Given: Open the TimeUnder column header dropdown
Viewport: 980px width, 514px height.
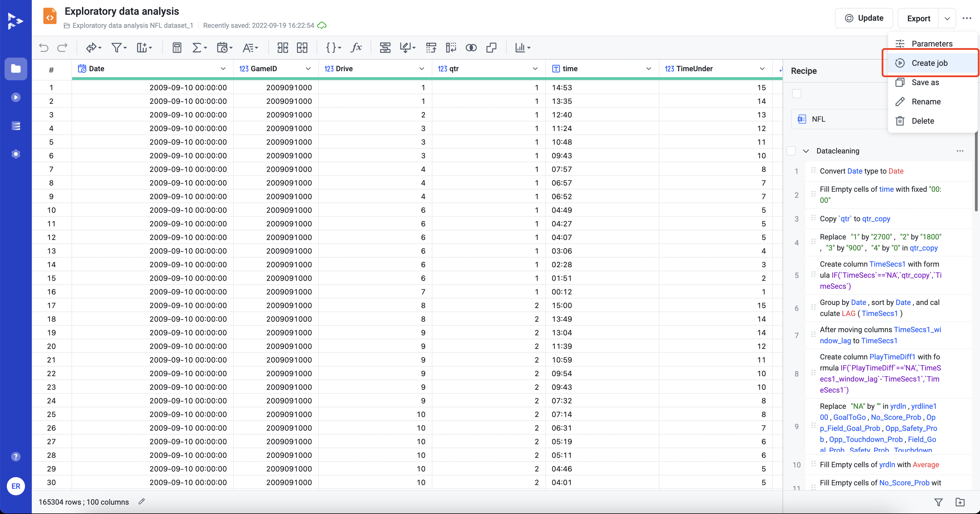Looking at the screenshot, I should [762, 68].
